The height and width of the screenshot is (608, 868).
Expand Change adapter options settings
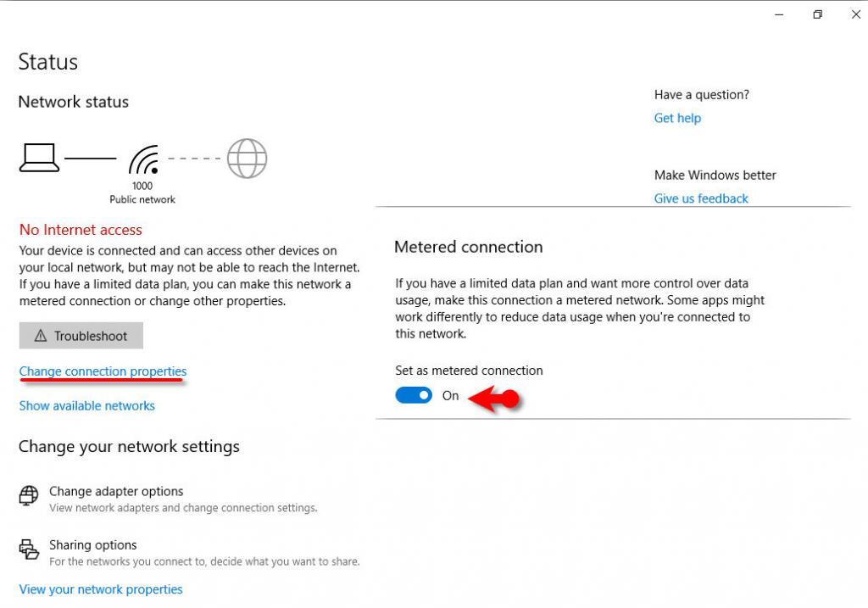coord(116,491)
